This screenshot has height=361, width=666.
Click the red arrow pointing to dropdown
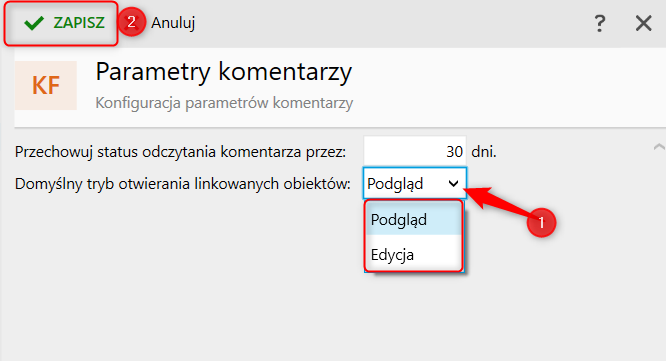pos(497,200)
